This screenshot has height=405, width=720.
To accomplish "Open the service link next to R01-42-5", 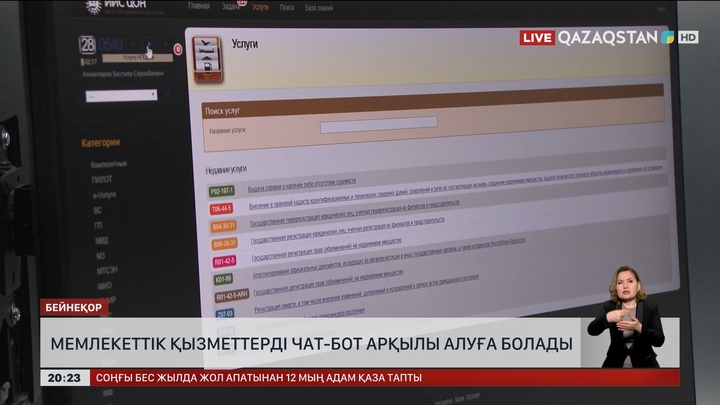I will [x=326, y=250].
